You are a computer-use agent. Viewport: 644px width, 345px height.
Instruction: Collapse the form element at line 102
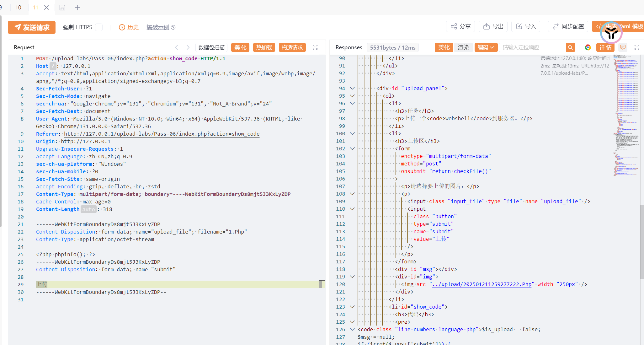click(352, 148)
